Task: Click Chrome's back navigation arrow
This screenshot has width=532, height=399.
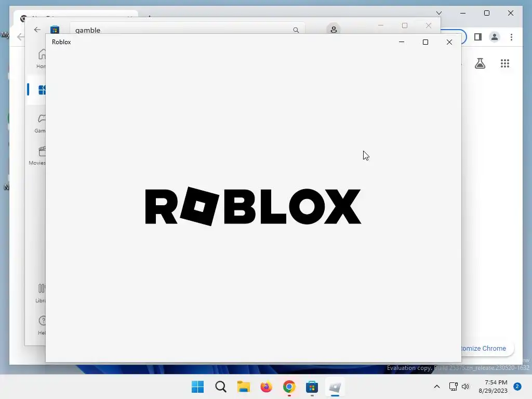Action: pos(20,37)
